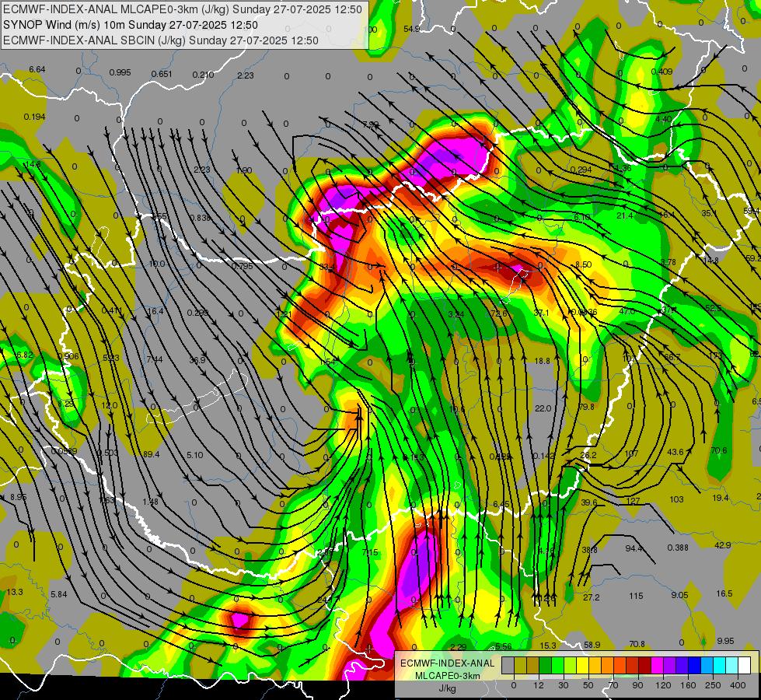761x700 pixels.
Task: Click the map value 0.409
Action: tap(662, 72)
